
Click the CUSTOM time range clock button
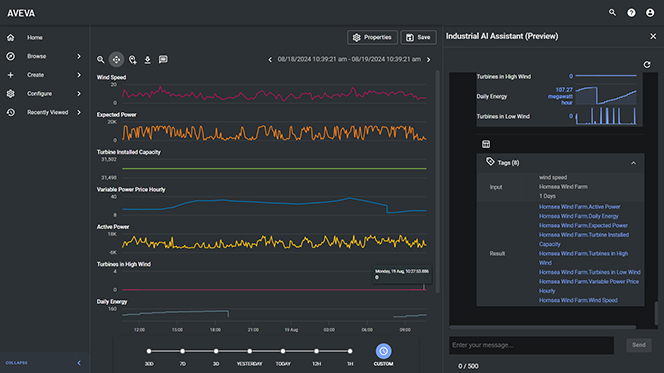[383, 351]
